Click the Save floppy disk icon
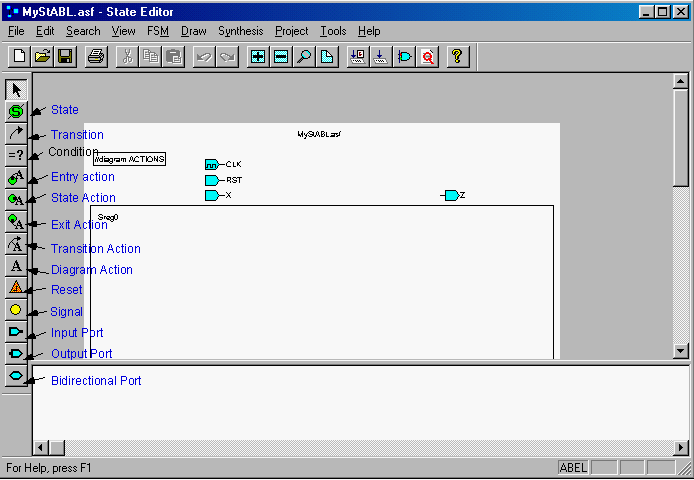This screenshot has width=694, height=480. pyautogui.click(x=65, y=57)
